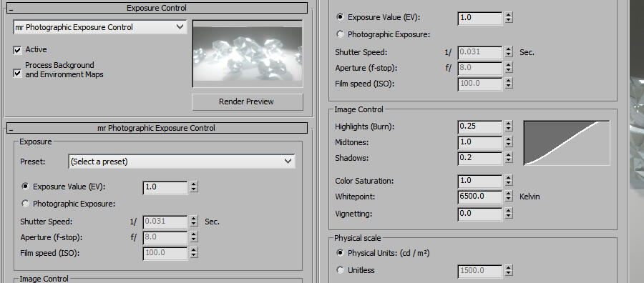Click spinner arrows beside Shadows value
Screen dimensions: 644x283
click(509, 158)
